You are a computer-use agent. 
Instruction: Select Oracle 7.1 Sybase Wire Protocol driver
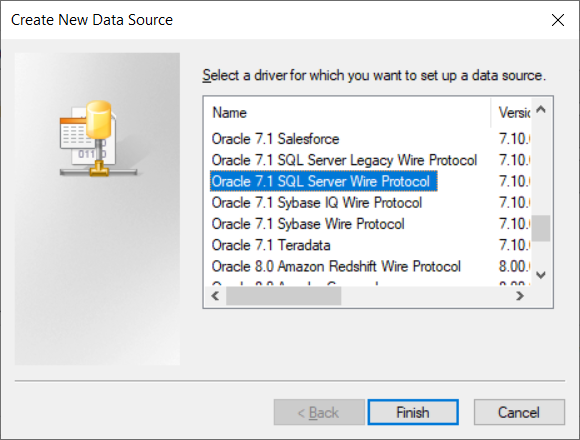coord(308,224)
